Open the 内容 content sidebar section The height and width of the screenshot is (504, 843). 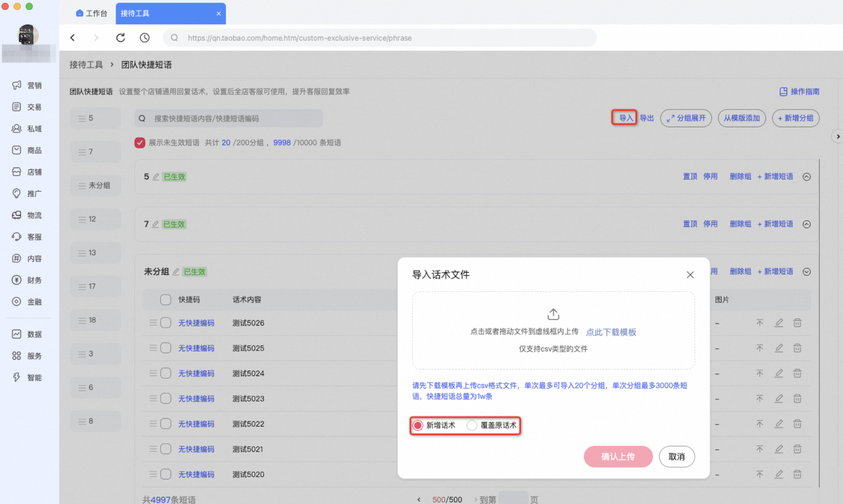(27, 259)
